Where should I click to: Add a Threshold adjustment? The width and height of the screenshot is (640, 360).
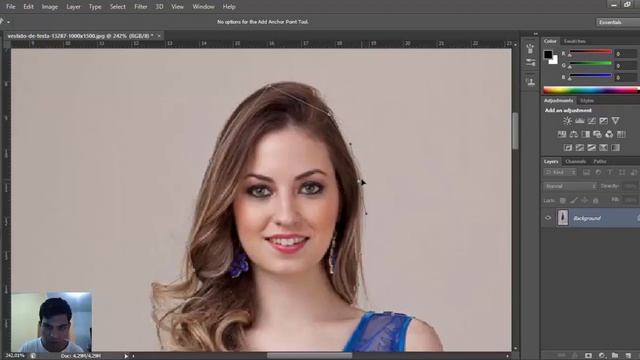tap(591, 147)
